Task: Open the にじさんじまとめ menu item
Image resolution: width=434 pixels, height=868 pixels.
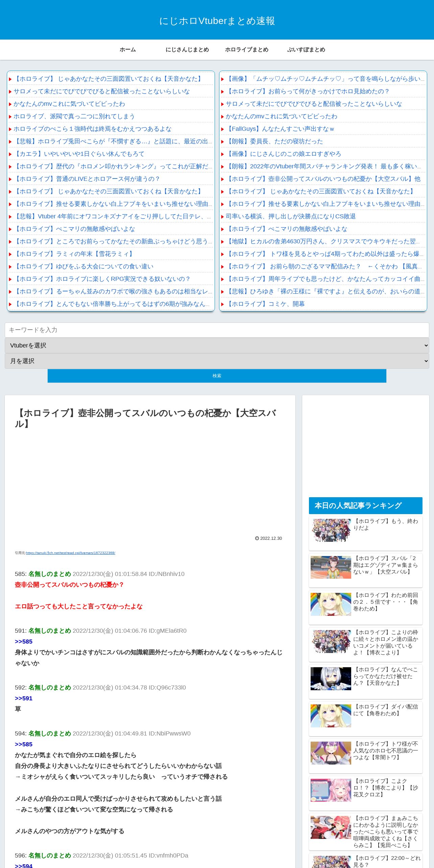Action: point(187,50)
